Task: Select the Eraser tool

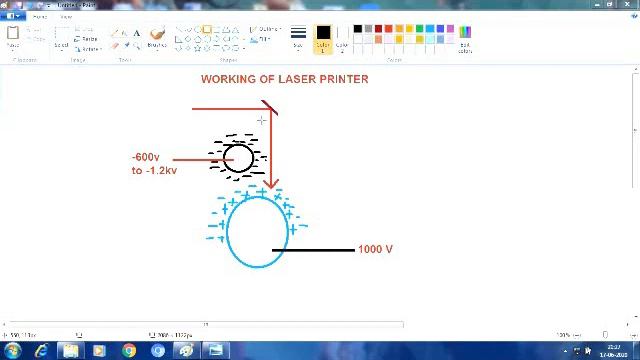Action: click(x=116, y=45)
